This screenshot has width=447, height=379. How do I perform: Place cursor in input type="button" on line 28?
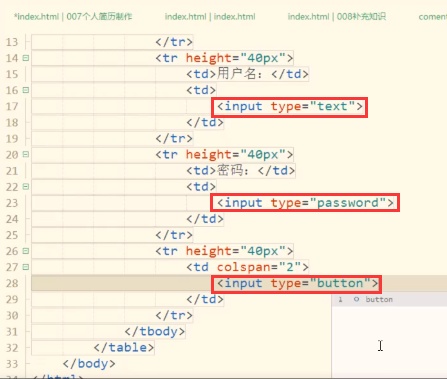tap(298, 283)
